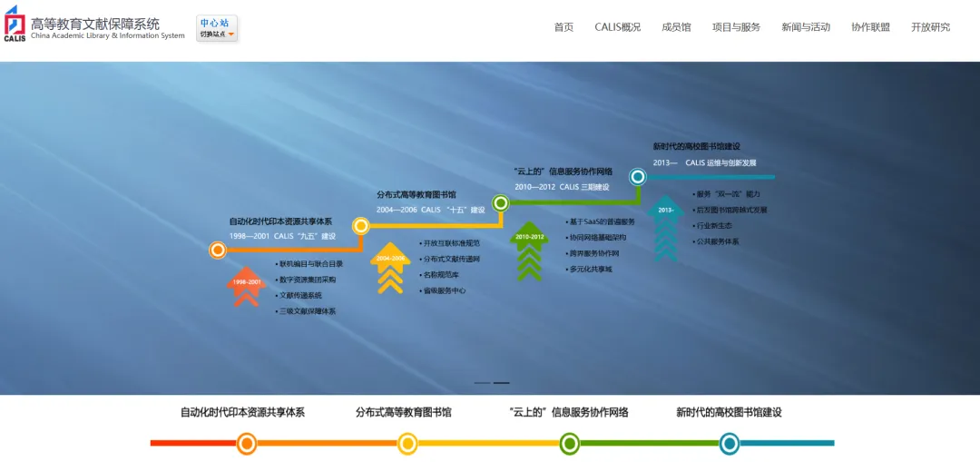980x462 pixels.
Task: Open the 成员馆 menu item
Action: coord(676,27)
